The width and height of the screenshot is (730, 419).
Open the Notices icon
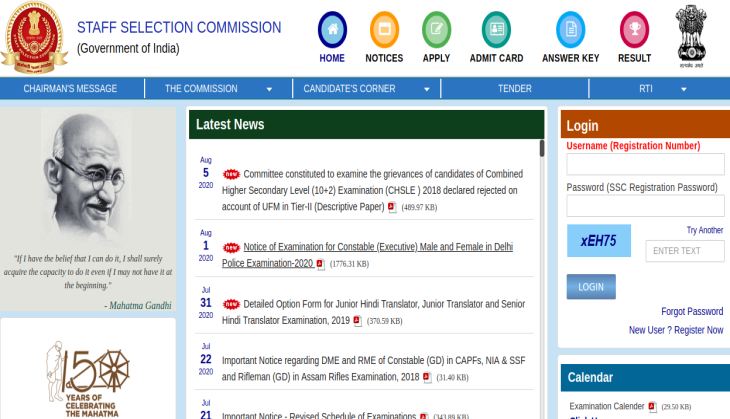pos(385,30)
